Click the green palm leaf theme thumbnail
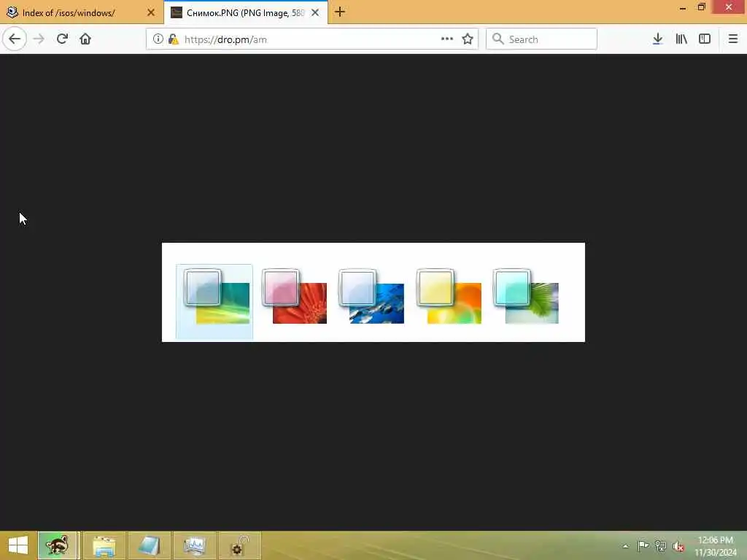 pos(525,296)
